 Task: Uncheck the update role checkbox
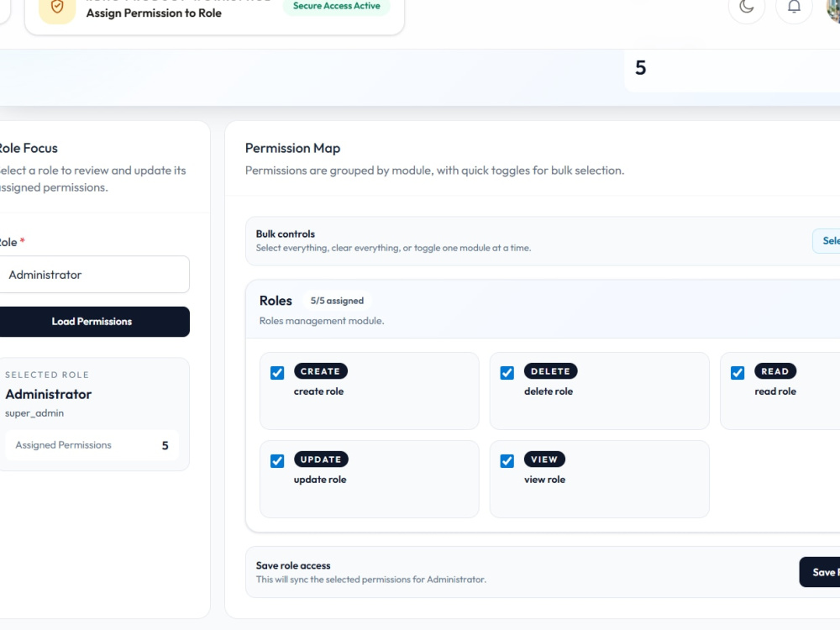pos(277,460)
